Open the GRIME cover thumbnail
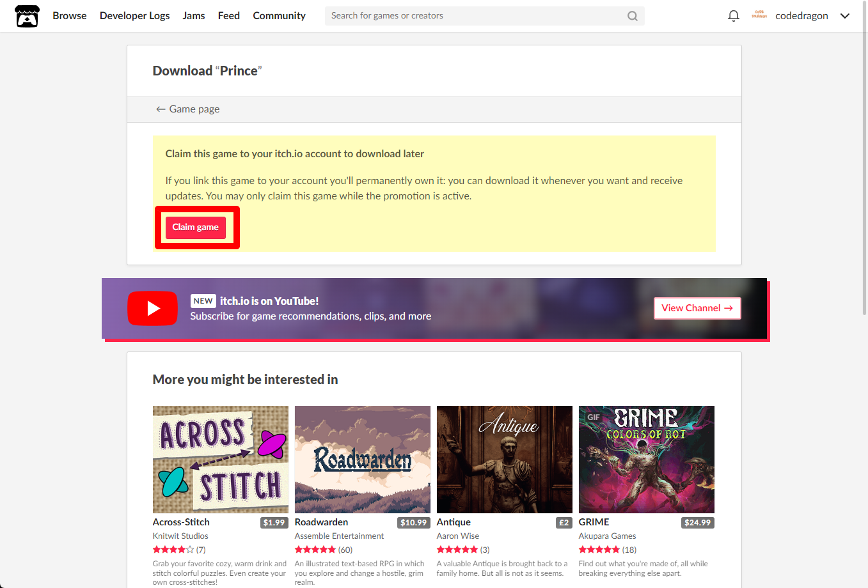The height and width of the screenshot is (588, 868). click(x=647, y=460)
